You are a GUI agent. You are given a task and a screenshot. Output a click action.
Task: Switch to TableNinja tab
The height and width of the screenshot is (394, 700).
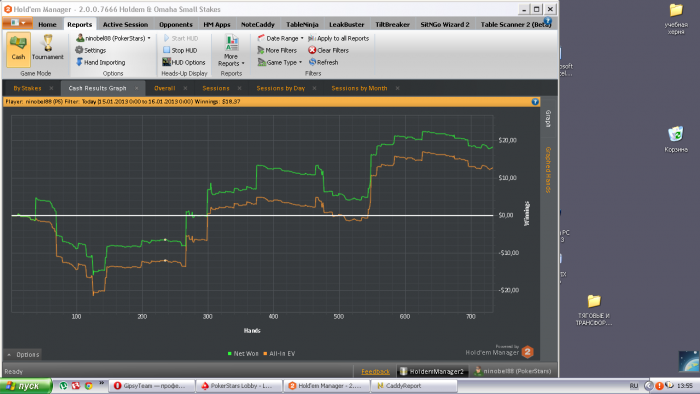[302, 25]
